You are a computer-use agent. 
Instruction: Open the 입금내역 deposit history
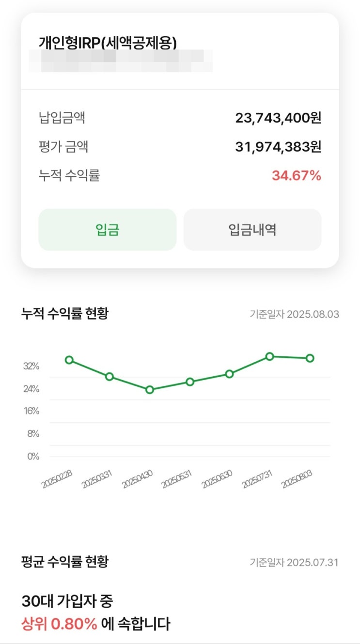252,230
